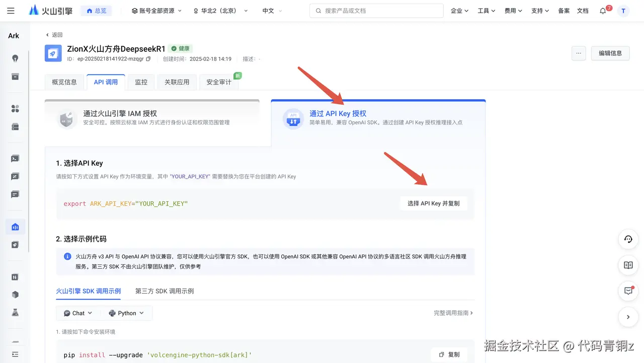Collapse sidebar using bottom indent icon
644x363 pixels.
(15, 354)
